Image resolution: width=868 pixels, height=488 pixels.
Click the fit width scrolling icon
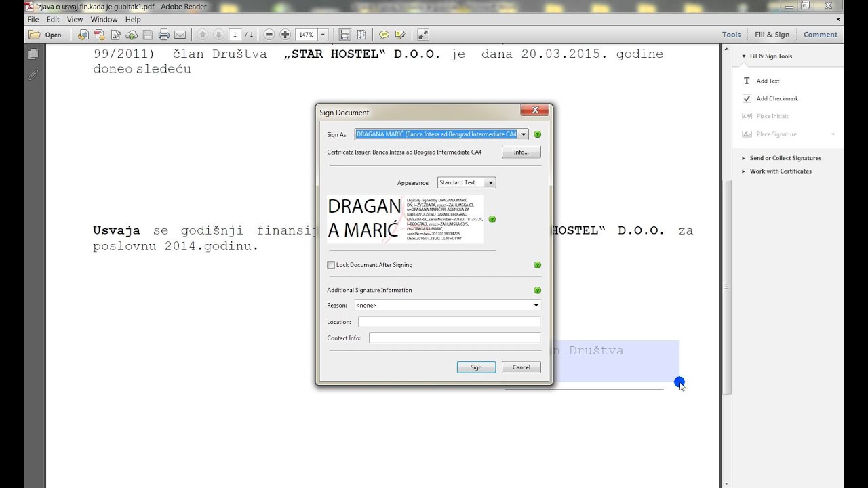click(345, 35)
